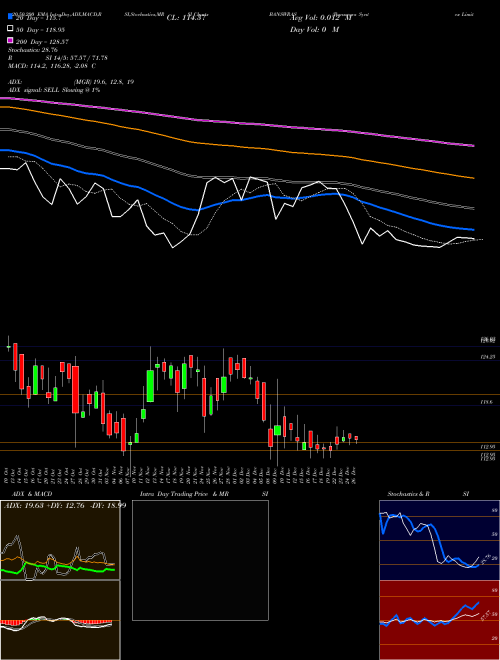This screenshot has width=500, height=660.
Task: Click the 'ADX & MACD' panel title
Action: coord(32,494)
